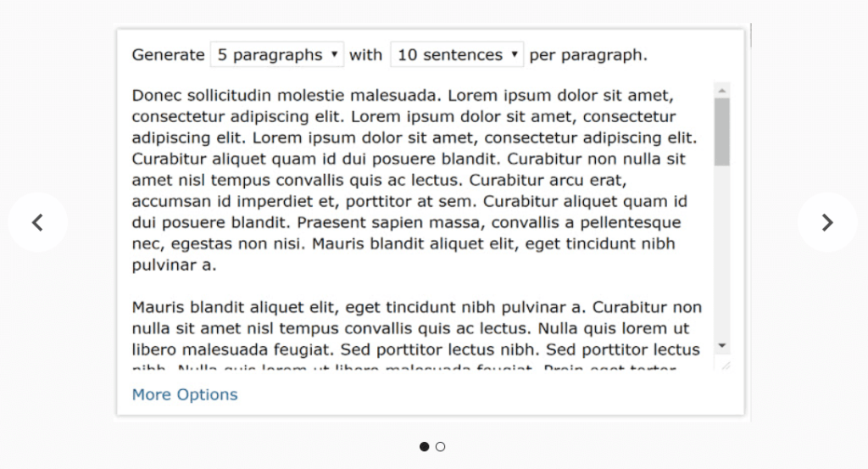Go to the previous slide arrow
Image resolution: width=868 pixels, height=469 pixels.
37,222
